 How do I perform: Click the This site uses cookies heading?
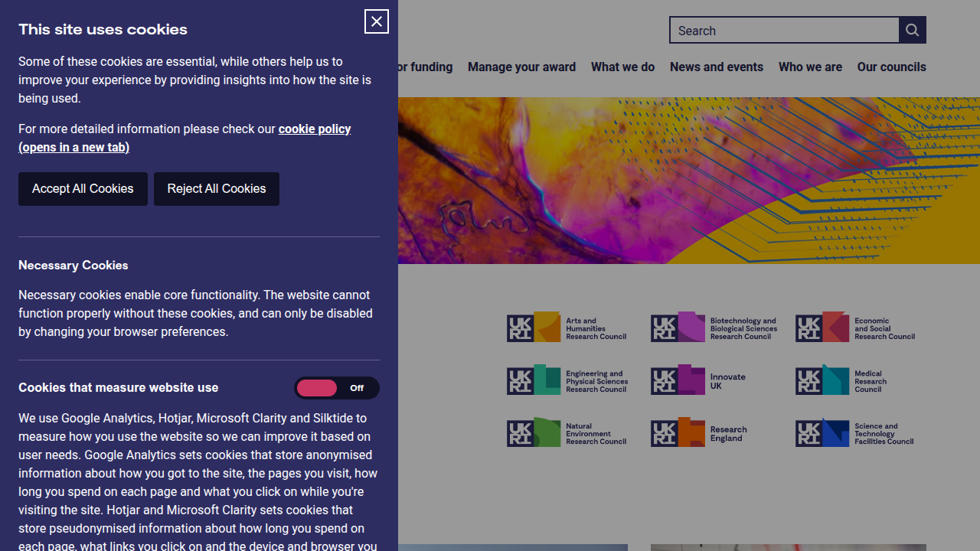point(103,30)
